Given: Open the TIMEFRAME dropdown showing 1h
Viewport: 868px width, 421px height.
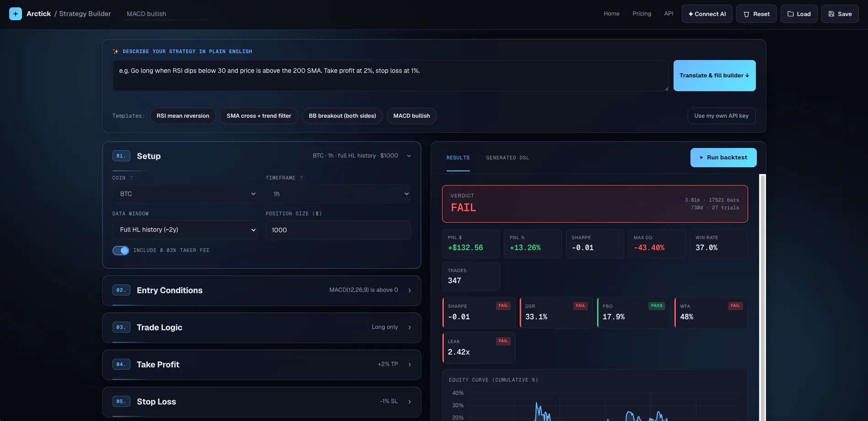Looking at the screenshot, I should 338,194.
